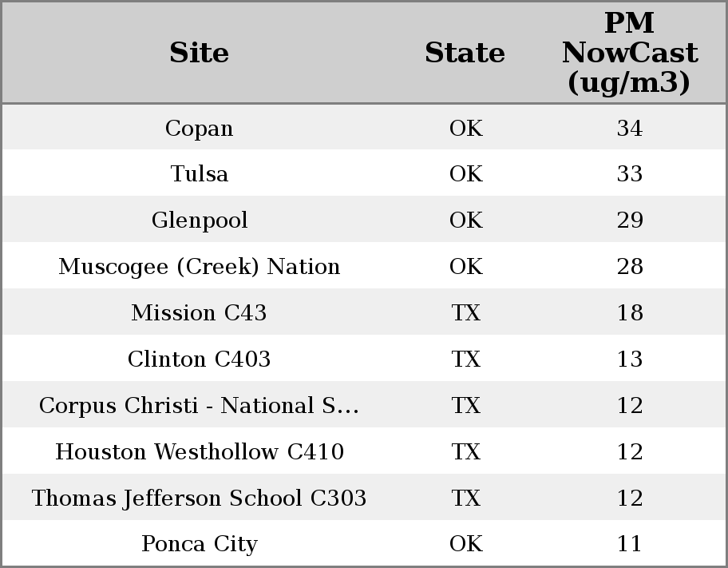The height and width of the screenshot is (568, 728).
Task: Select the Copan site cell
Action: point(199,129)
